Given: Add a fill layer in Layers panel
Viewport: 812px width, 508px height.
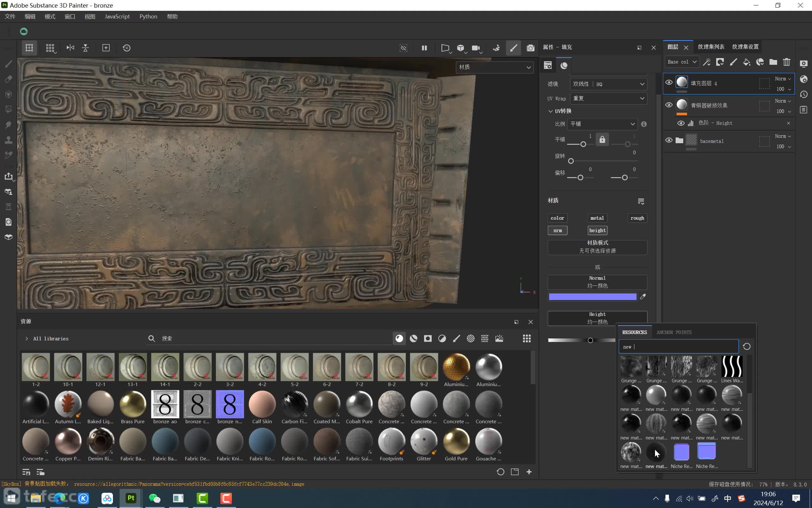Looking at the screenshot, I should point(747,62).
